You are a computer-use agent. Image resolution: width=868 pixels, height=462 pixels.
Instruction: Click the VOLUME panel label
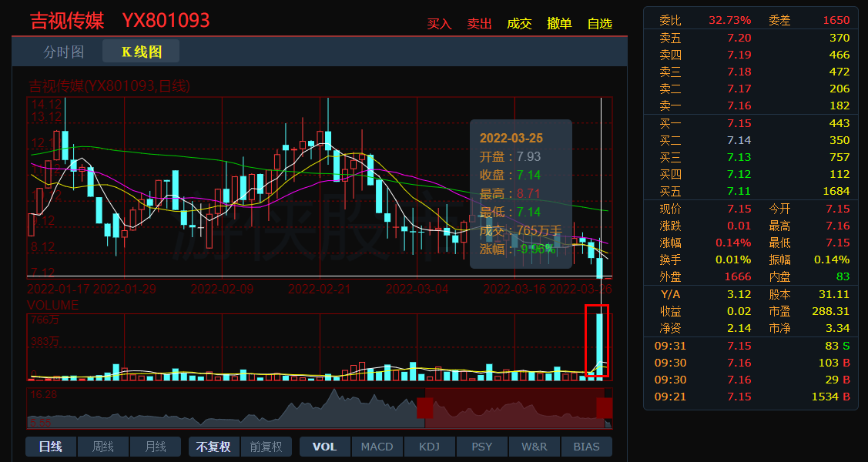coord(52,306)
